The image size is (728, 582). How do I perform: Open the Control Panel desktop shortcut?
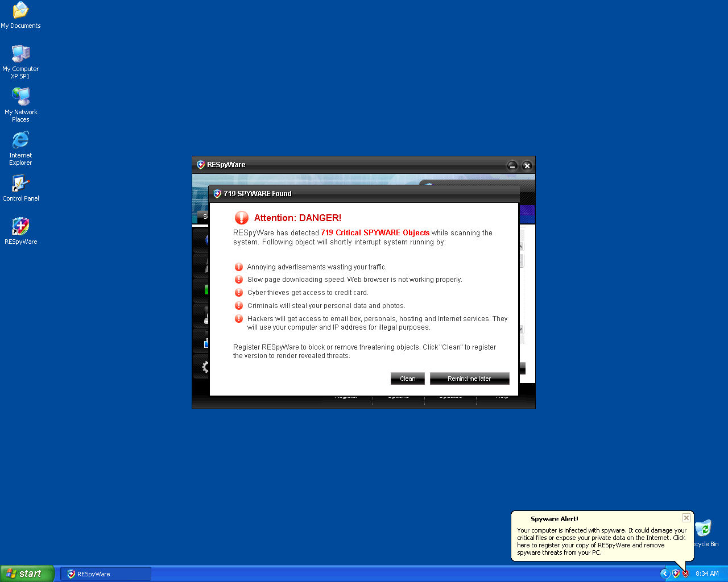[20, 184]
